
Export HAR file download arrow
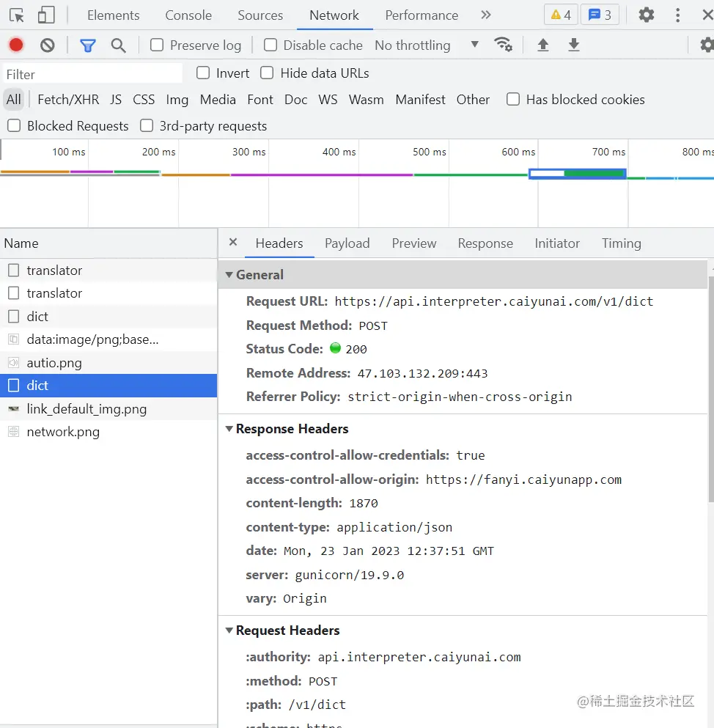tap(574, 45)
